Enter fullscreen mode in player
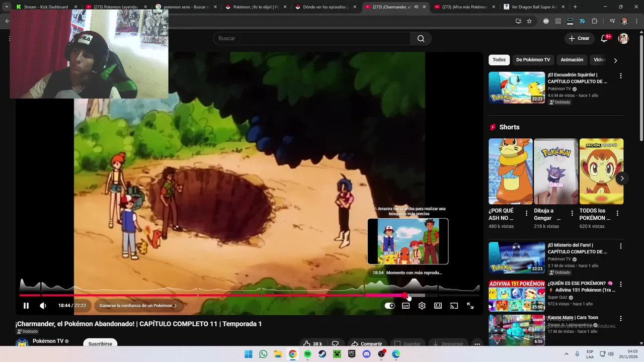Screen dimensions: 644x362 [x=470, y=306]
